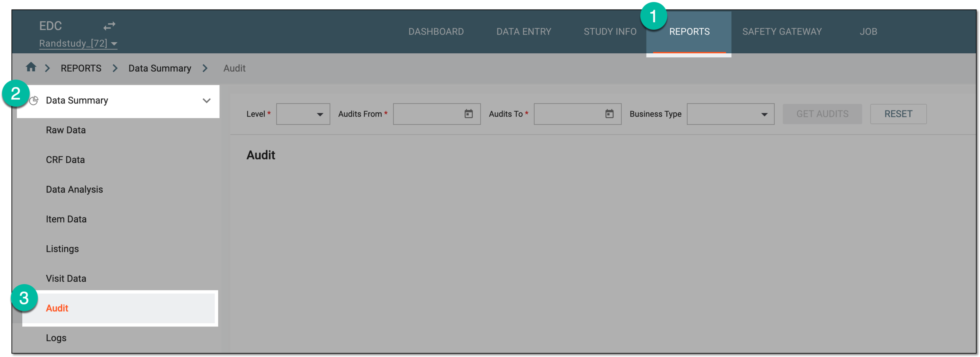The image size is (980, 357).
Task: Collapse the Data Summary section chevron
Action: click(x=207, y=101)
